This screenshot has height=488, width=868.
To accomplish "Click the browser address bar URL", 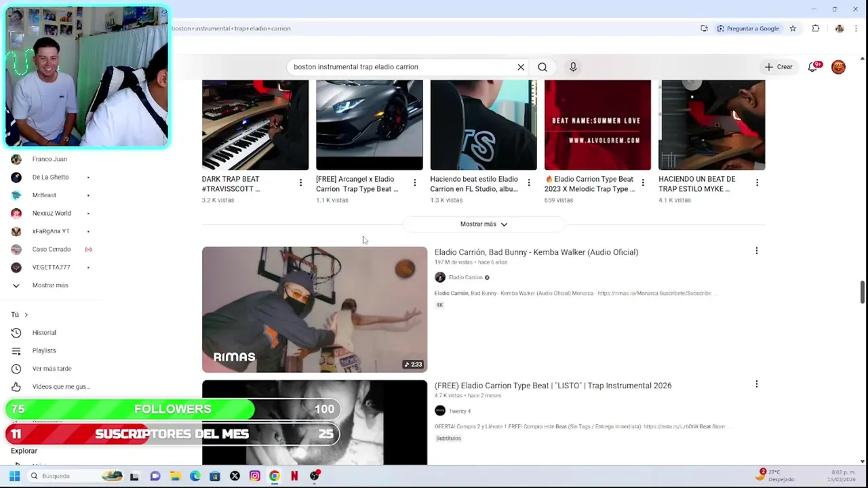I will point(231,28).
